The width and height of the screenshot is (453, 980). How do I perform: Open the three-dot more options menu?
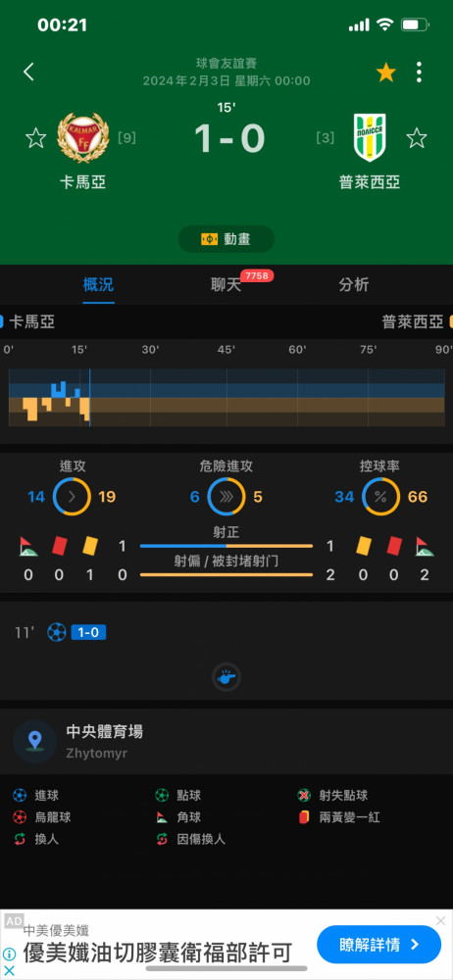[x=419, y=73]
